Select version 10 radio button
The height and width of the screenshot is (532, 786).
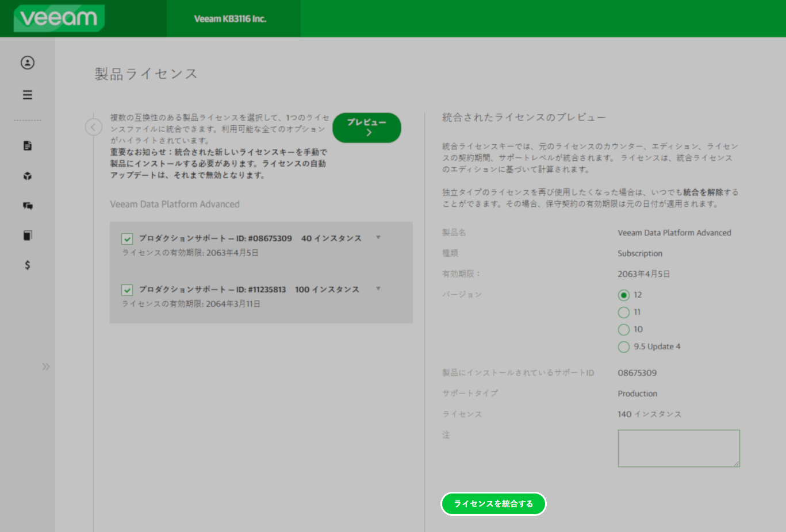pos(624,330)
